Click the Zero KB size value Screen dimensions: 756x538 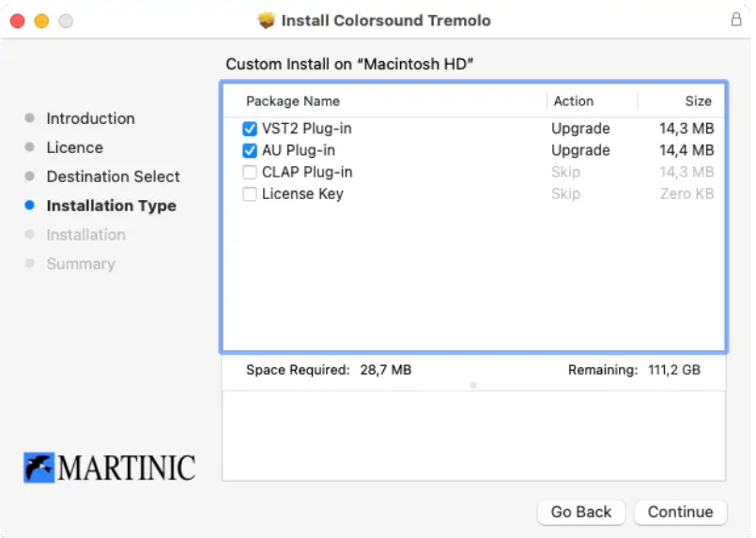coord(687,193)
